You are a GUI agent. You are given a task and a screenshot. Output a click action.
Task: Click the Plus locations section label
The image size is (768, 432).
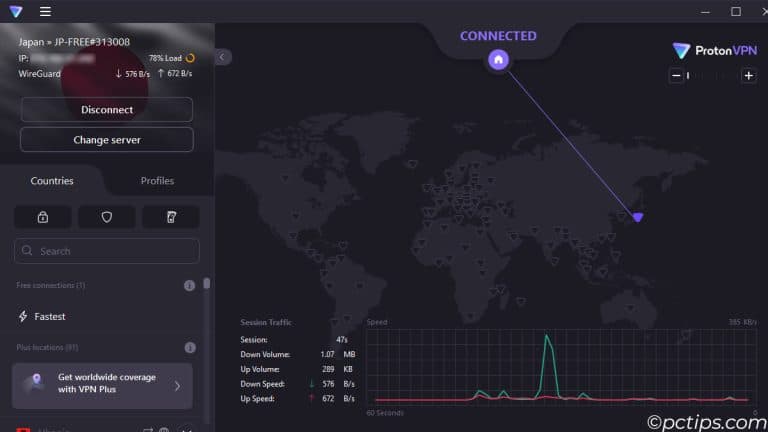(x=47, y=347)
